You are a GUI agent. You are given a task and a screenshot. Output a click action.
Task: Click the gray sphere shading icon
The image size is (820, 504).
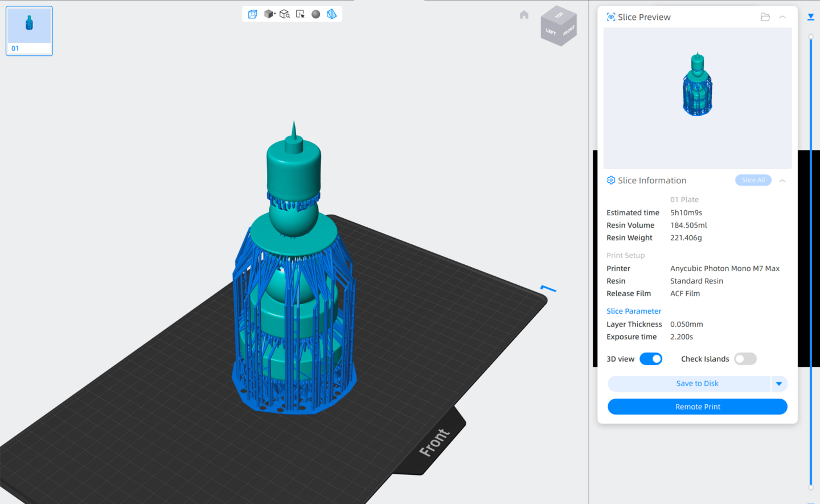(316, 14)
